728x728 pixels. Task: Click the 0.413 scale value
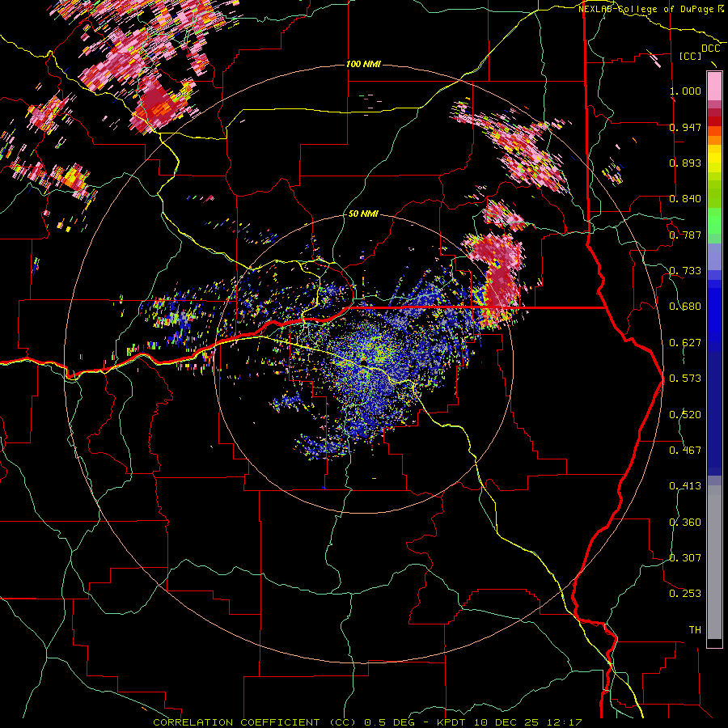pyautogui.click(x=685, y=486)
